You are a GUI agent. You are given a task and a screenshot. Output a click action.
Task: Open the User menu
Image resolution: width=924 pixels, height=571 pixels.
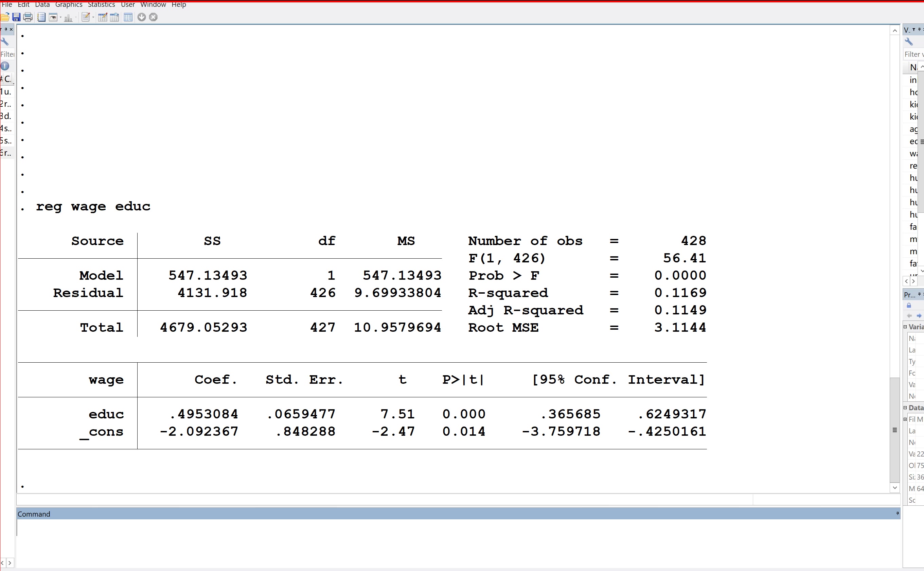pos(128,4)
